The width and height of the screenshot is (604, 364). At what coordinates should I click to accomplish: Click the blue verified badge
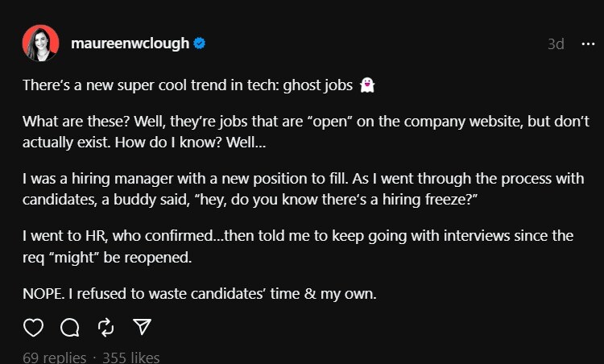click(x=200, y=43)
